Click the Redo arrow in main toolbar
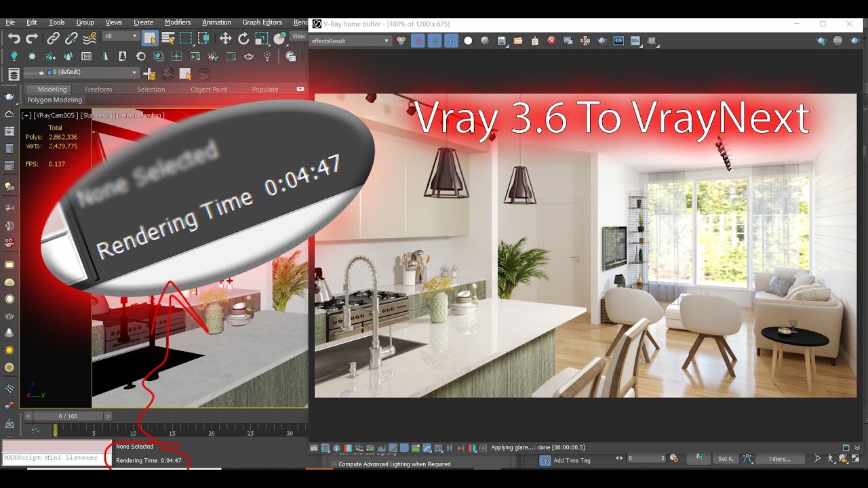This screenshot has width=868, height=488. tap(31, 39)
